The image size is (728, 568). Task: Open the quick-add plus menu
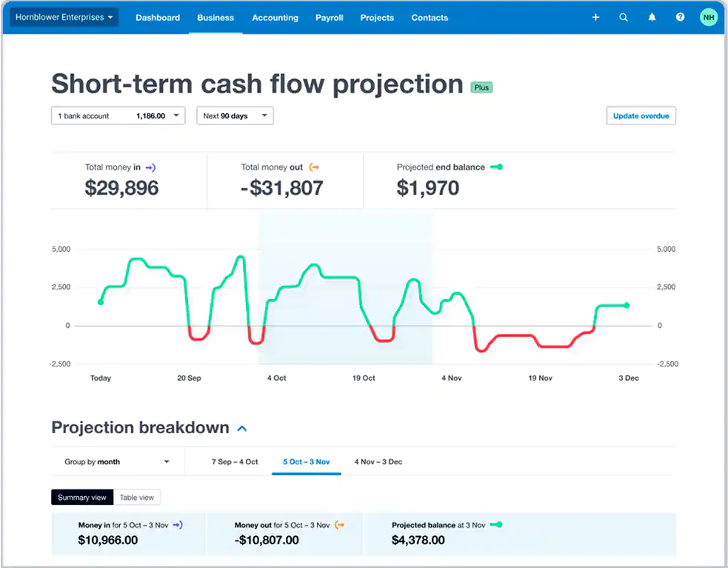click(595, 16)
